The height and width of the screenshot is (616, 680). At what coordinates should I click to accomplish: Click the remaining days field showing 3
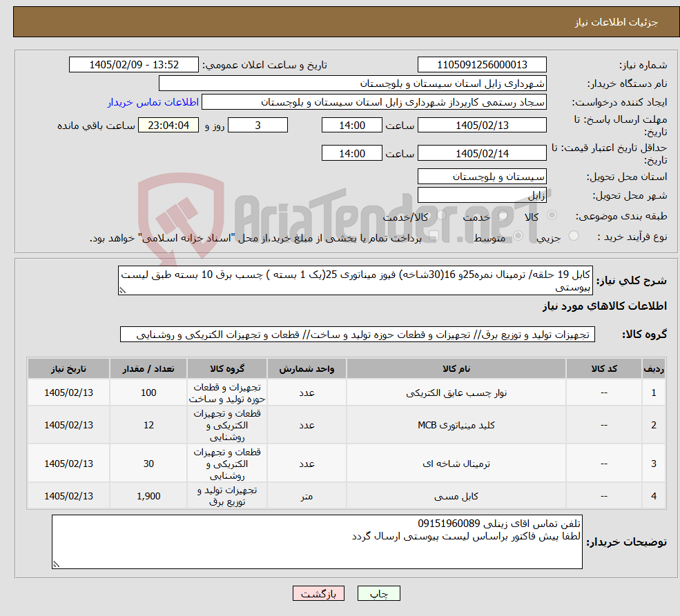pyautogui.click(x=258, y=125)
